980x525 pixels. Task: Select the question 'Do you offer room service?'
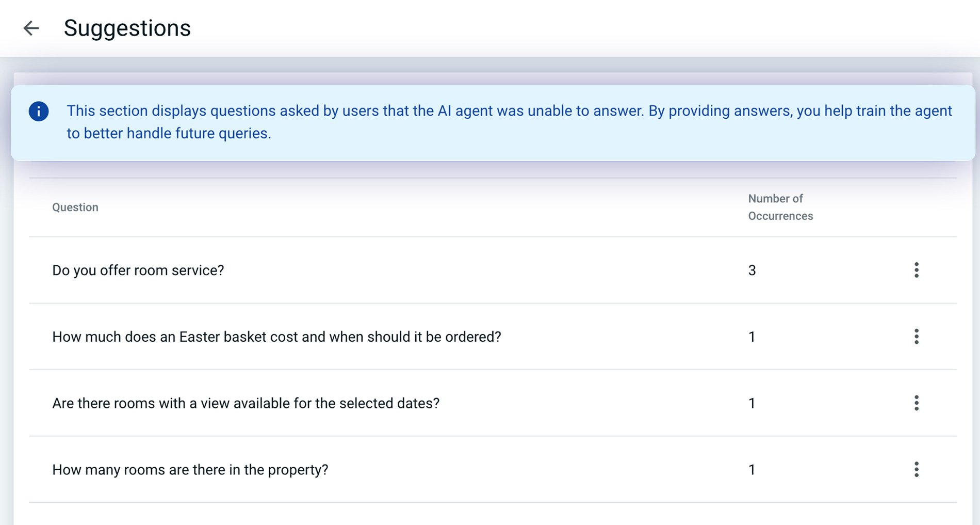(138, 270)
